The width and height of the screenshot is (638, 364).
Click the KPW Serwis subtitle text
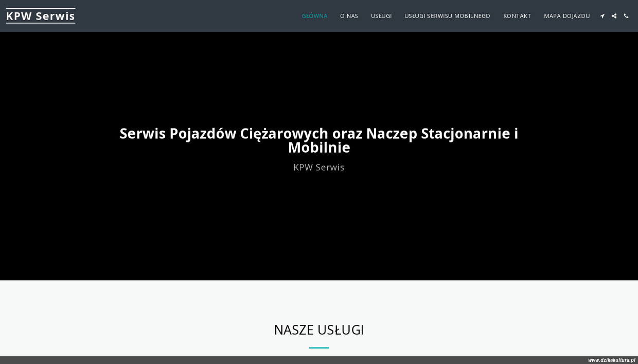[319, 167]
